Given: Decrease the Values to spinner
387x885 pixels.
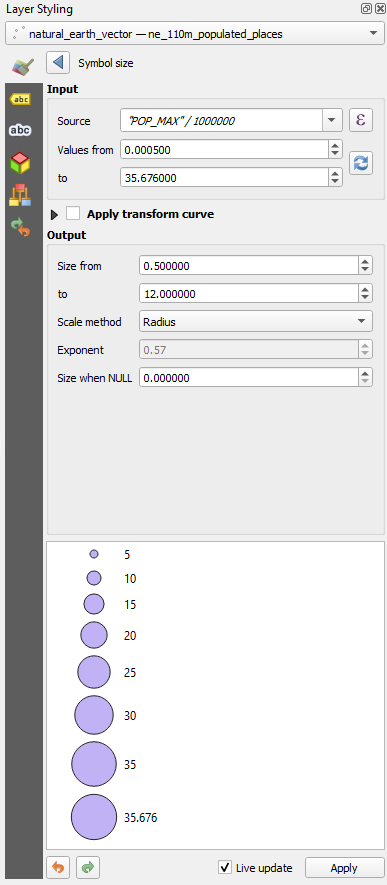Looking at the screenshot, I should point(335,182).
